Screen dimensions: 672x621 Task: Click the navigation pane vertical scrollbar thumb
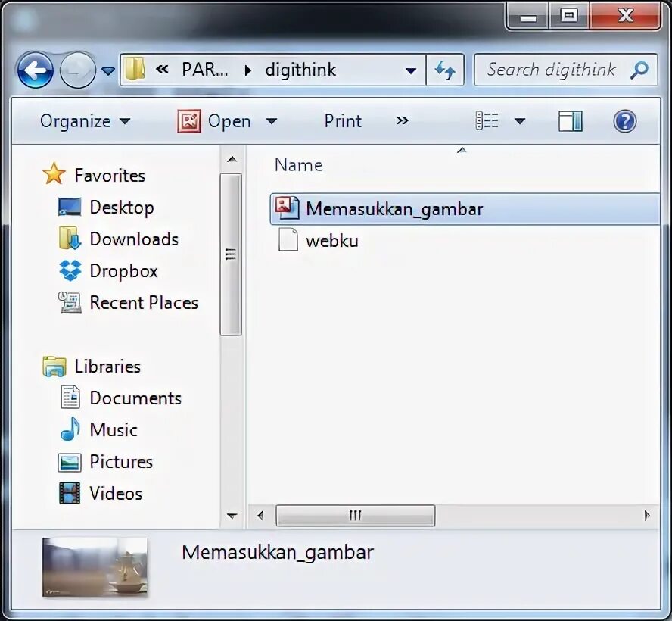231,254
